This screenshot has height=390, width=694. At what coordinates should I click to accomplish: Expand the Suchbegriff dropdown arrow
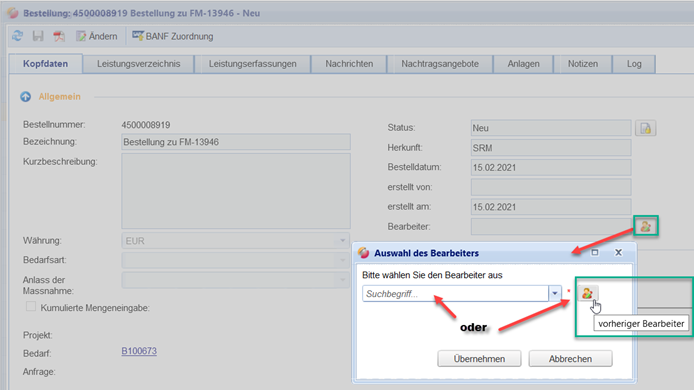coord(555,293)
